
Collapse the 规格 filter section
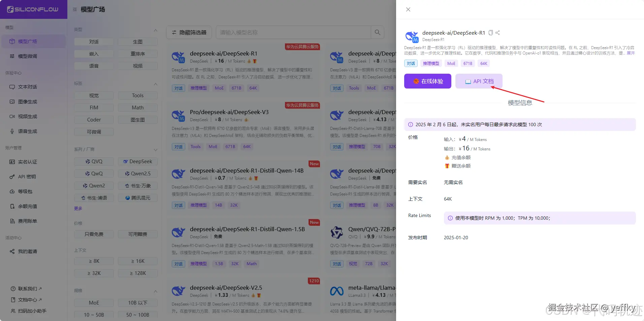156,291
